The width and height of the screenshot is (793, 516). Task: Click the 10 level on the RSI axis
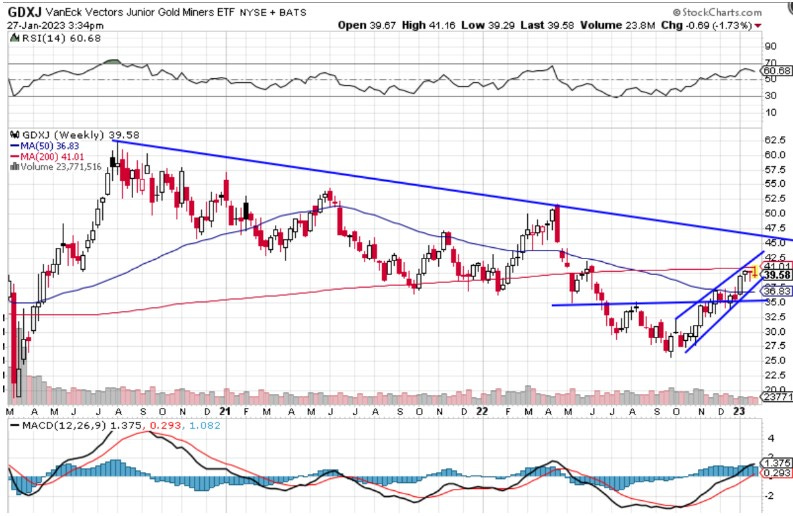pyautogui.click(x=771, y=112)
